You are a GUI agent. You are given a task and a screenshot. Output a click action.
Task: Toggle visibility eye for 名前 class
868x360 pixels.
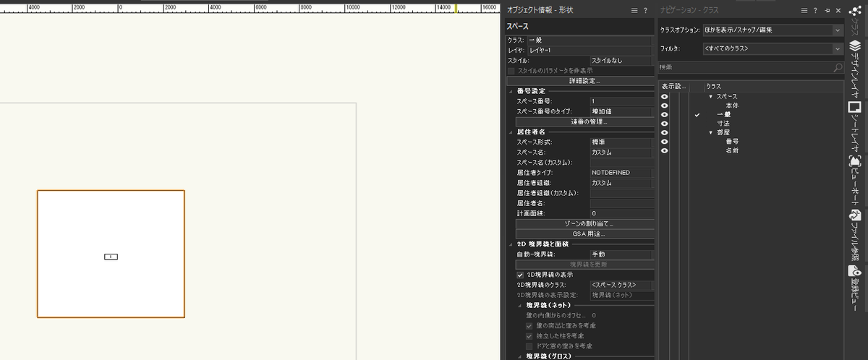[x=664, y=150]
